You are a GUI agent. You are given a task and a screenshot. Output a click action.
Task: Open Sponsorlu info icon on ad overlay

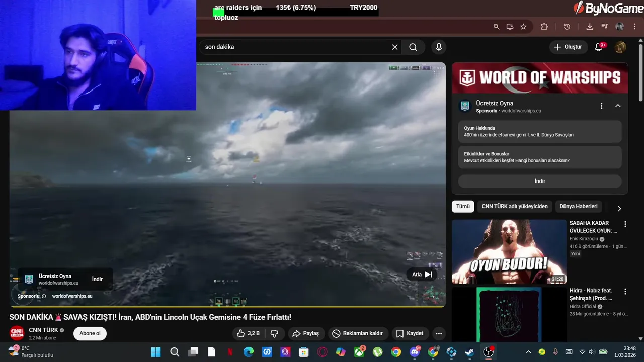[x=44, y=296]
